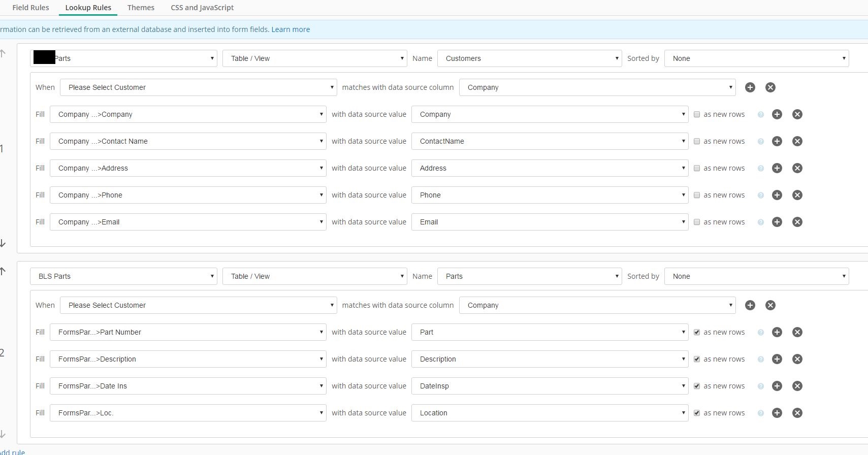Screen dimensions: 868x455
Task: Remove the Contact Name fill row
Action: [x=797, y=141]
